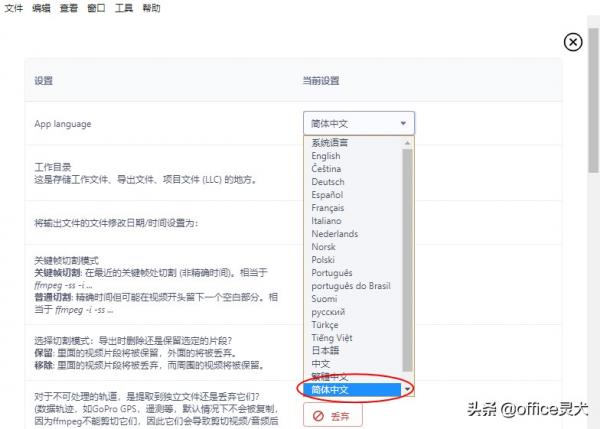This screenshot has height=429, width=600.
Task: Open the 工具 menu
Action: [x=124, y=8]
